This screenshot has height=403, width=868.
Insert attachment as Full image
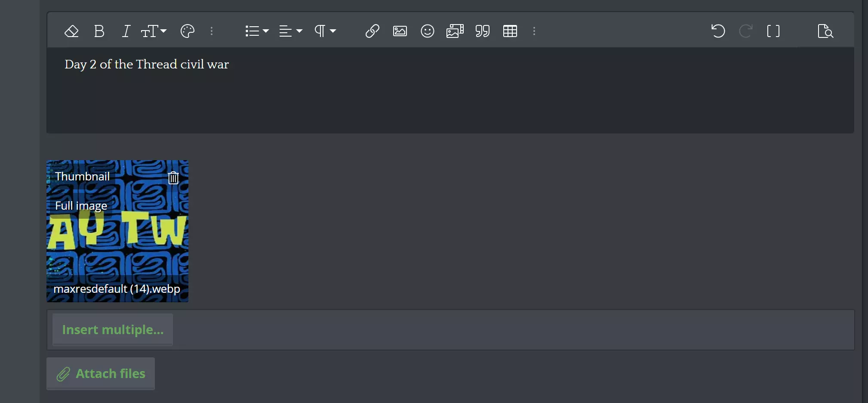[81, 206]
